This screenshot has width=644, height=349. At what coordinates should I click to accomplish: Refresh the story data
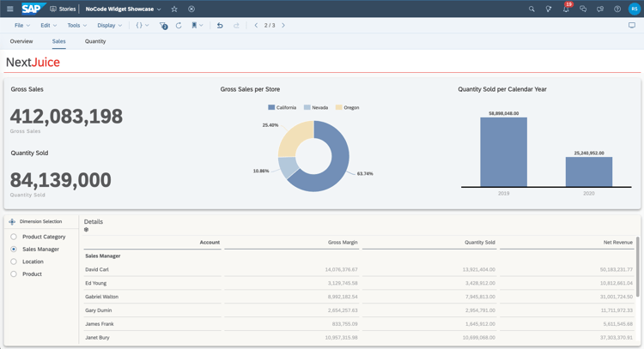(x=179, y=25)
